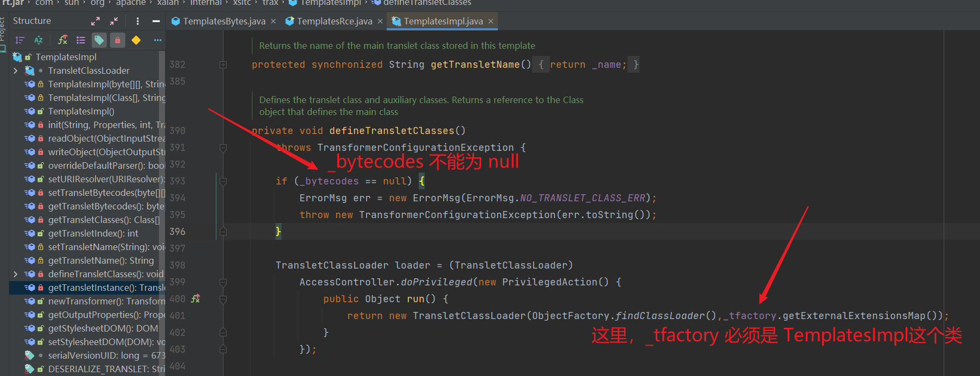980x376 pixels.
Task: Click the yellow diamond icon
Action: 136,40
